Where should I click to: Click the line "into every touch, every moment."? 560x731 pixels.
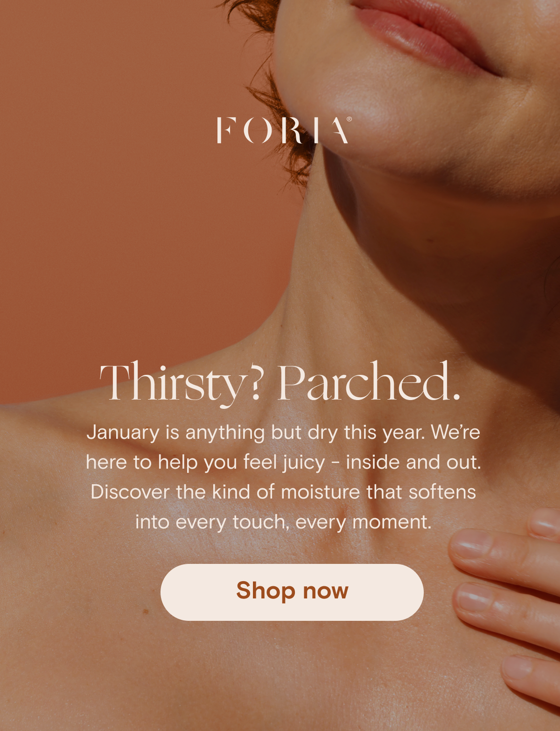(x=283, y=522)
